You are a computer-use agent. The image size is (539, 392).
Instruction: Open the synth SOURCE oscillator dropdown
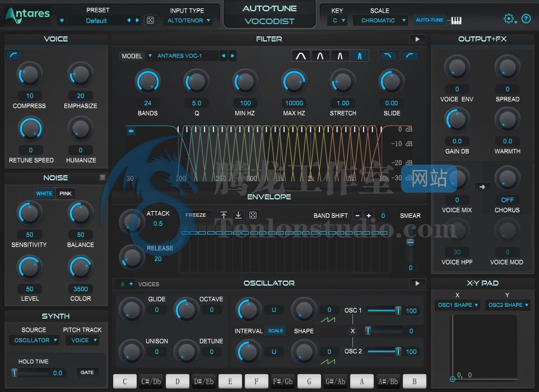pos(34,340)
